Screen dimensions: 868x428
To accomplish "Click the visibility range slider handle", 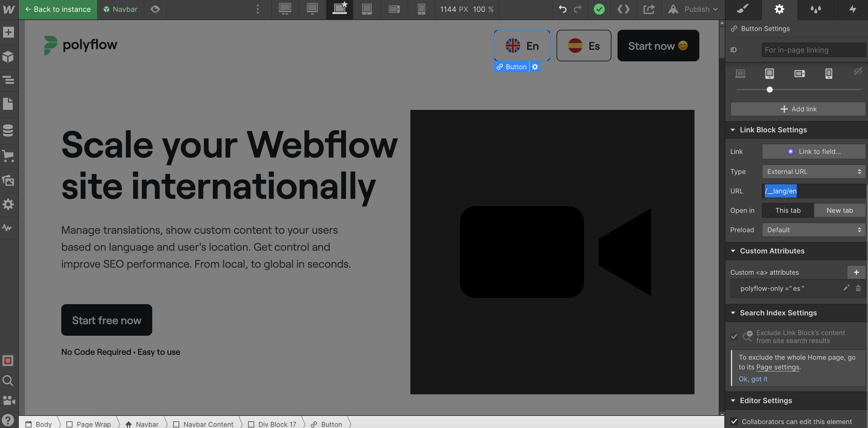I will 770,90.
